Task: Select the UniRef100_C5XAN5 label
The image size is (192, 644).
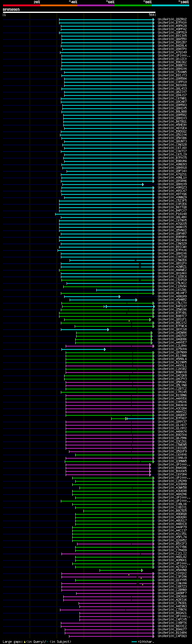Action: 172,72
